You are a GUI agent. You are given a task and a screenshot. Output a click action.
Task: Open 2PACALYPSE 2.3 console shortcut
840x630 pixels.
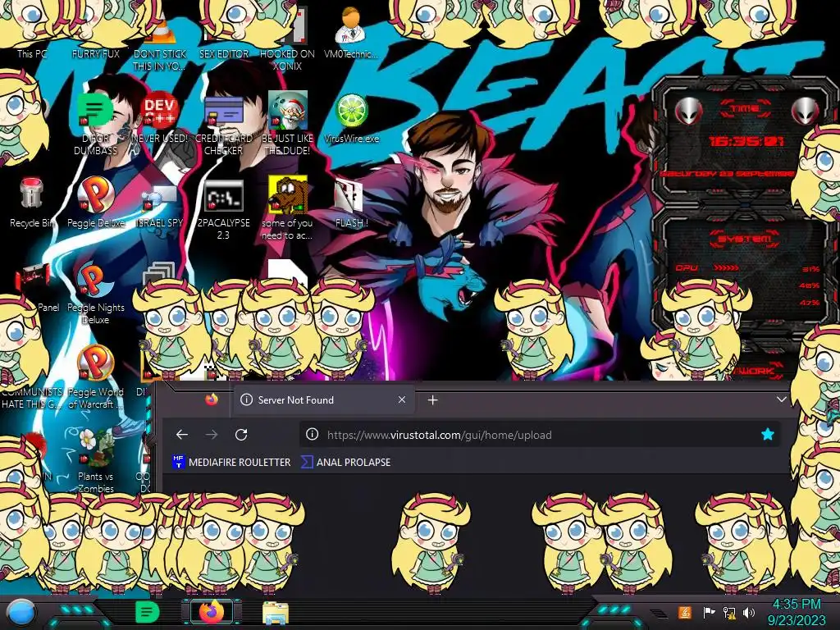pos(223,209)
